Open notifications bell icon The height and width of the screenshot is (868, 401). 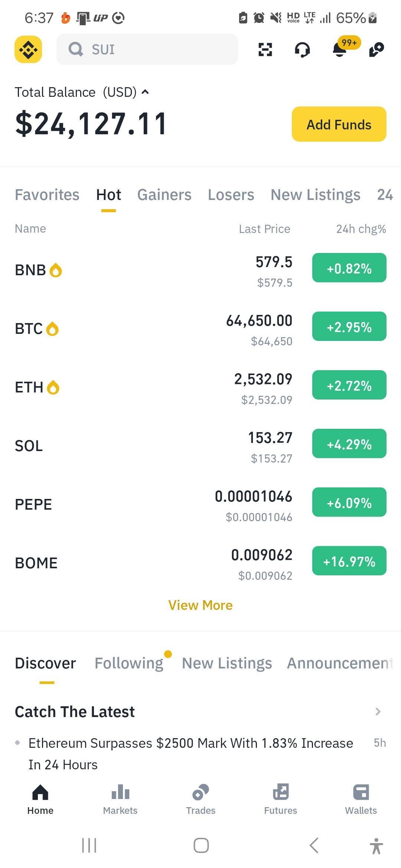coord(339,49)
